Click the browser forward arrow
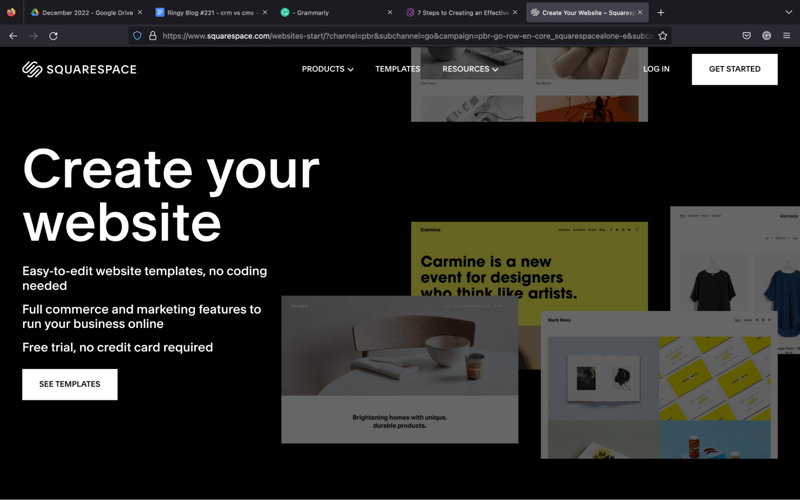Image resolution: width=800 pixels, height=500 pixels. [33, 36]
